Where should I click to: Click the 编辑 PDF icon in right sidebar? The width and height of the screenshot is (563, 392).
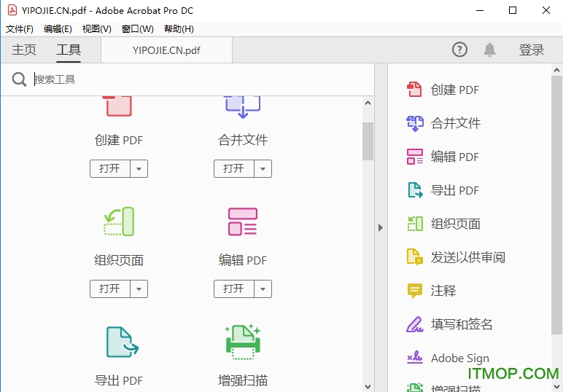[x=415, y=157]
